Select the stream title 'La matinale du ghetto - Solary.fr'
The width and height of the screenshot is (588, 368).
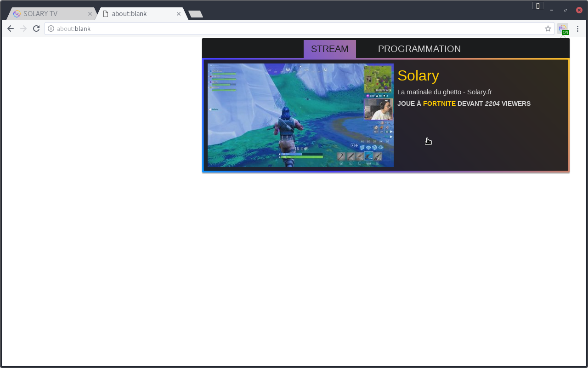[x=445, y=92]
